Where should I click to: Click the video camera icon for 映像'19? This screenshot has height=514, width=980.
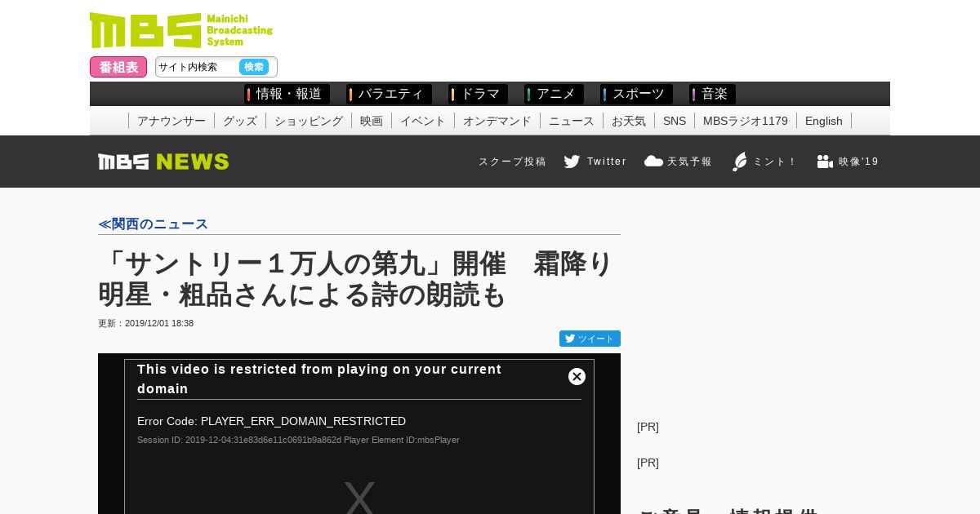pyautogui.click(x=825, y=162)
